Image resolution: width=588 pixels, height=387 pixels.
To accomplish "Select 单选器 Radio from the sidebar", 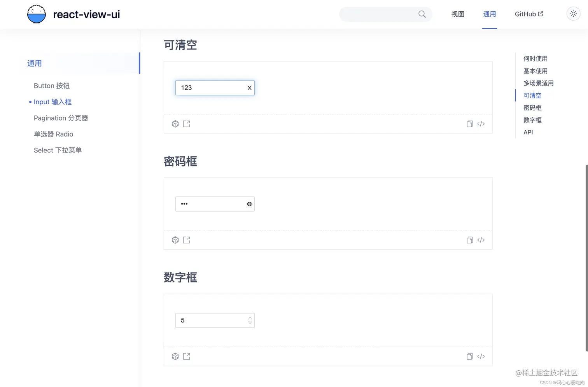I will click(53, 134).
